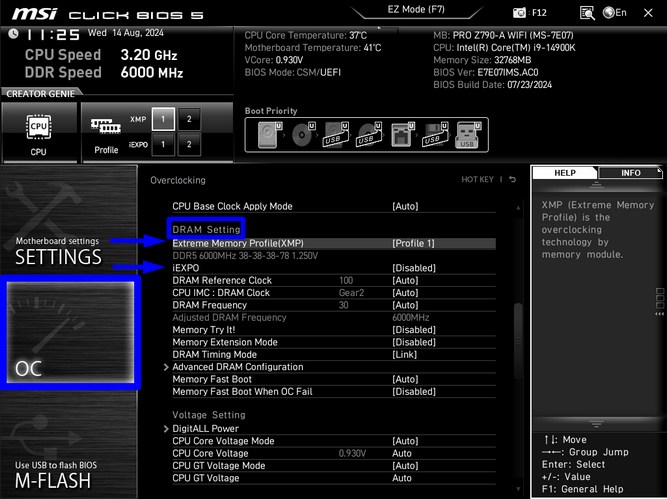Change language with the globe En icon
The width and height of the screenshot is (667, 499).
pos(615,13)
